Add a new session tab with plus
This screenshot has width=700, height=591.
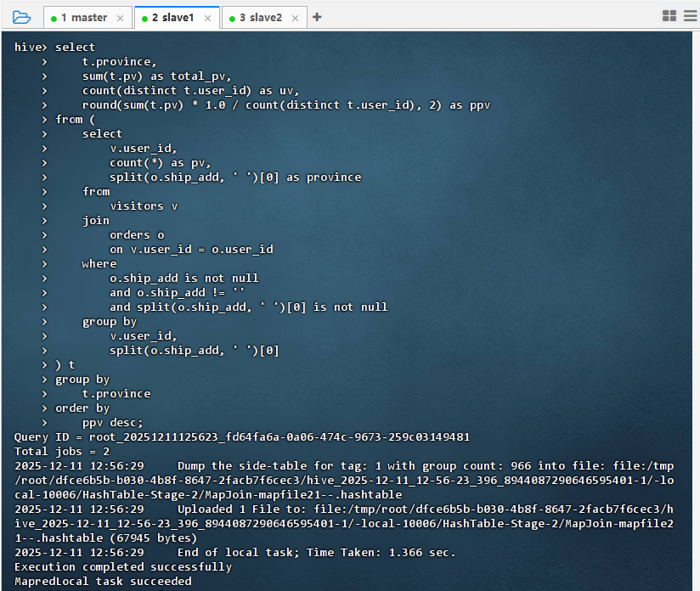317,18
